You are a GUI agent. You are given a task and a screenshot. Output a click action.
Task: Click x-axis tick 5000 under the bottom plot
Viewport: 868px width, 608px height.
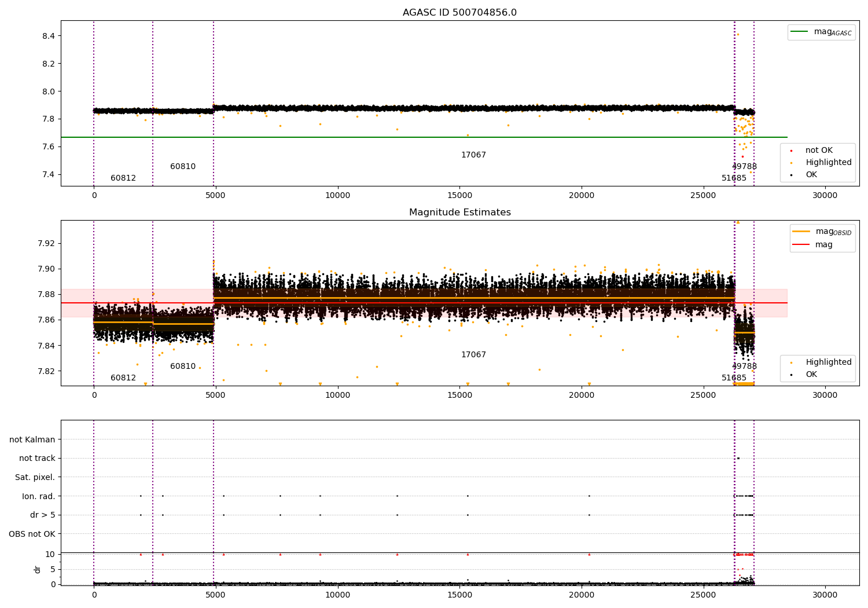coord(216,595)
